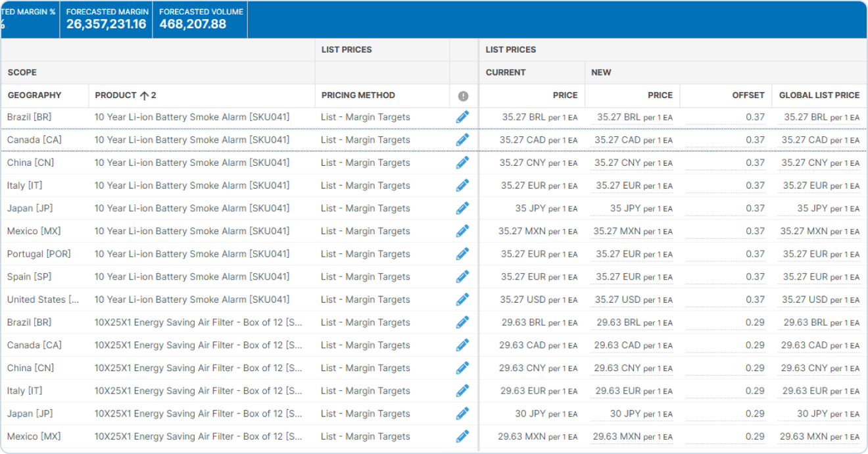Click the PRICING METHOD column header
Viewport: 868px width, 454px height.
358,95
